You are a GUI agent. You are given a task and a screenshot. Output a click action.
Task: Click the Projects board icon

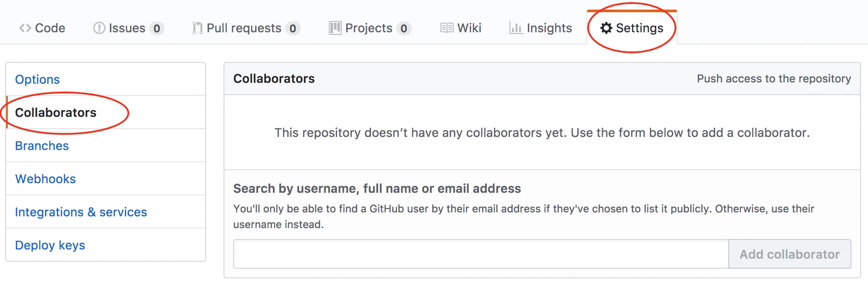(x=335, y=28)
